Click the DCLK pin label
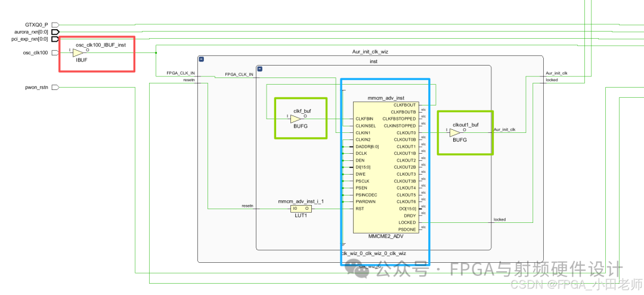This screenshot has height=295, width=644. pos(361,153)
